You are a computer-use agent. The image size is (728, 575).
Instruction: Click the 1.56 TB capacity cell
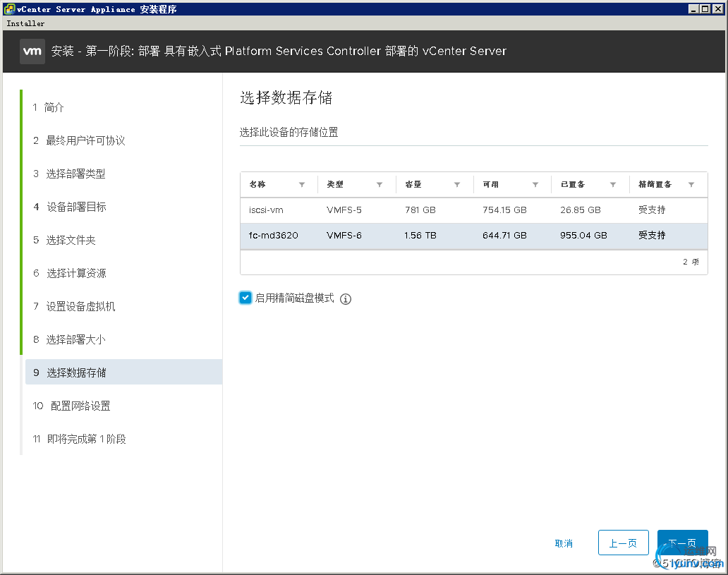(420, 236)
